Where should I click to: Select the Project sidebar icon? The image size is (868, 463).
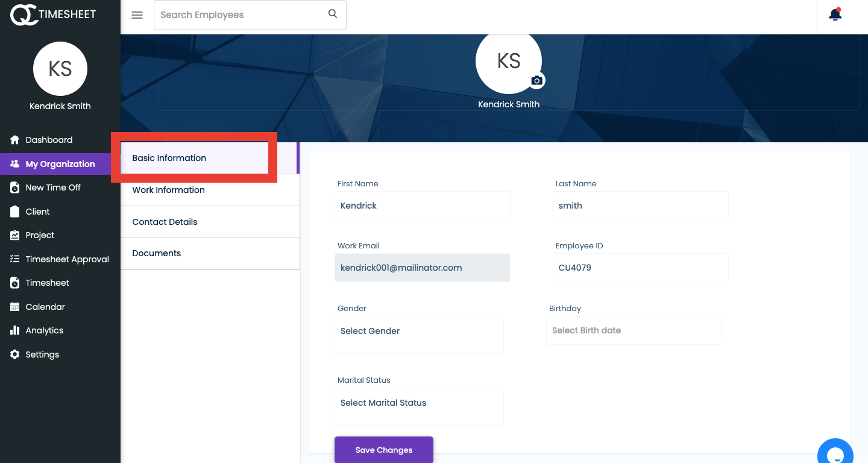coord(14,235)
